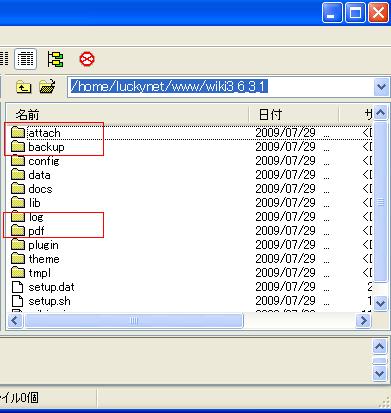Expand the remote path history dropdown
Viewport: 391px width, 413px height.
point(381,87)
